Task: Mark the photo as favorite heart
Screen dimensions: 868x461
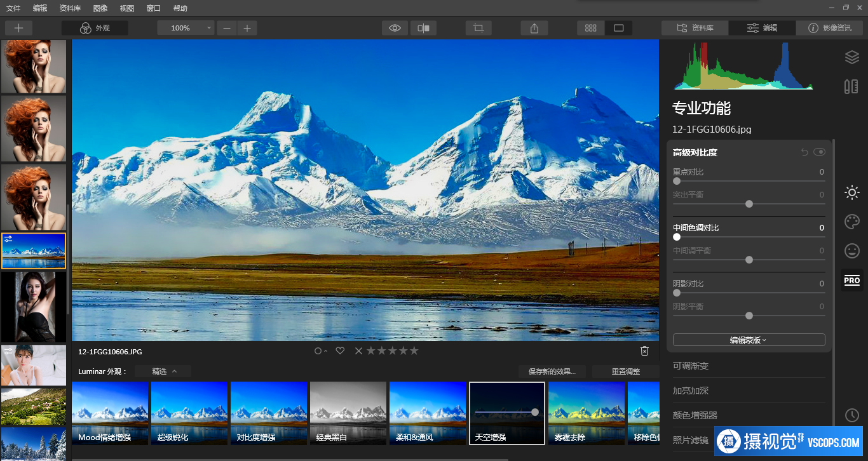Action: click(340, 351)
